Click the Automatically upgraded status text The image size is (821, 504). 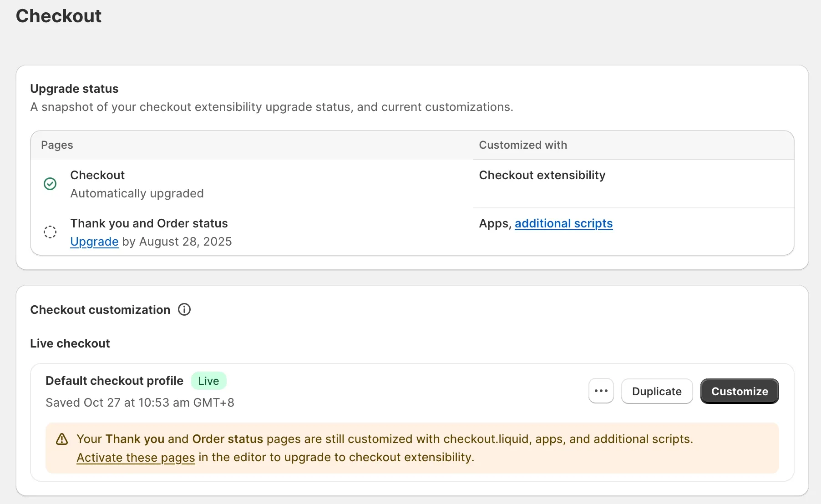pos(137,193)
